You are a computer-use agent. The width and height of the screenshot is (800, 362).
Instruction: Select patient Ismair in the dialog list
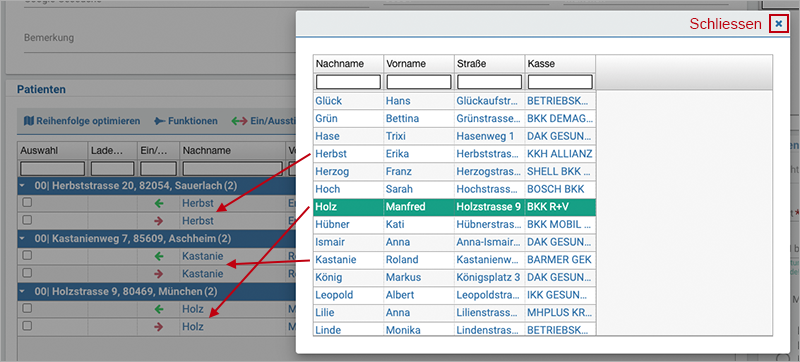tap(454, 242)
